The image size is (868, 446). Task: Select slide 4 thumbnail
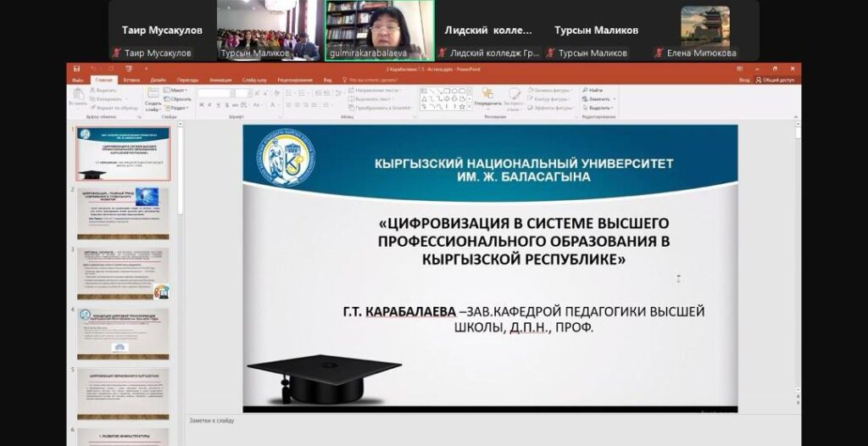click(124, 333)
